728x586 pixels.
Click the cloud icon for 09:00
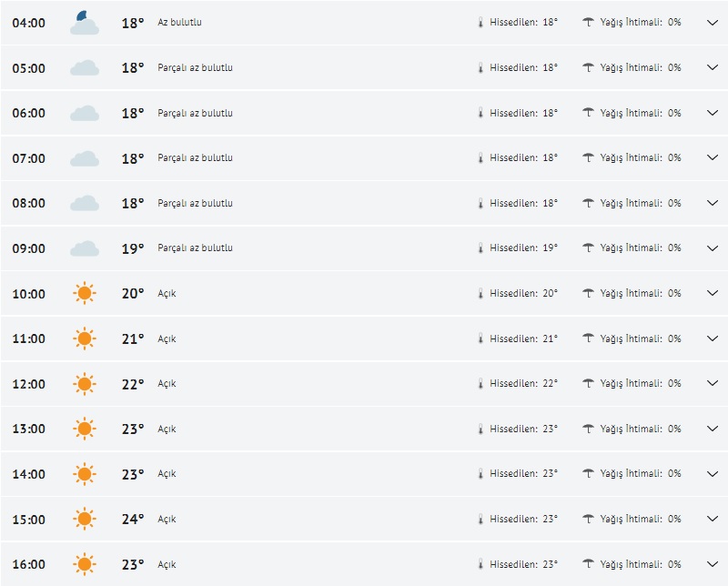point(85,248)
